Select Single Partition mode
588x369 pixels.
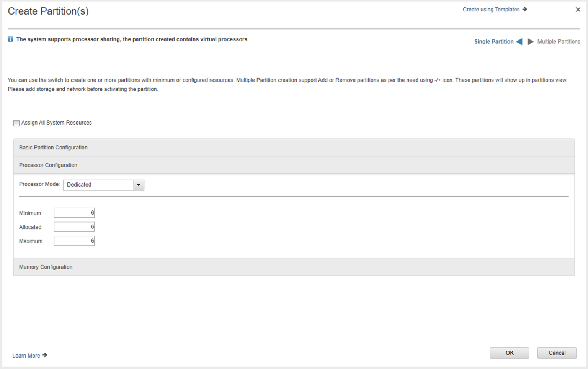493,41
